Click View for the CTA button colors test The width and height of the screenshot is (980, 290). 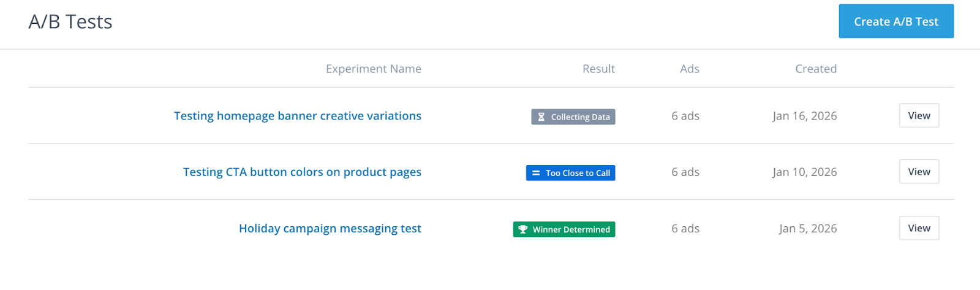click(918, 172)
